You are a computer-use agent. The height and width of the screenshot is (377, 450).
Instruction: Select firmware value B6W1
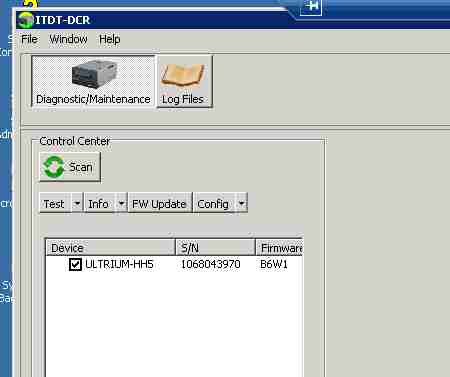point(274,264)
